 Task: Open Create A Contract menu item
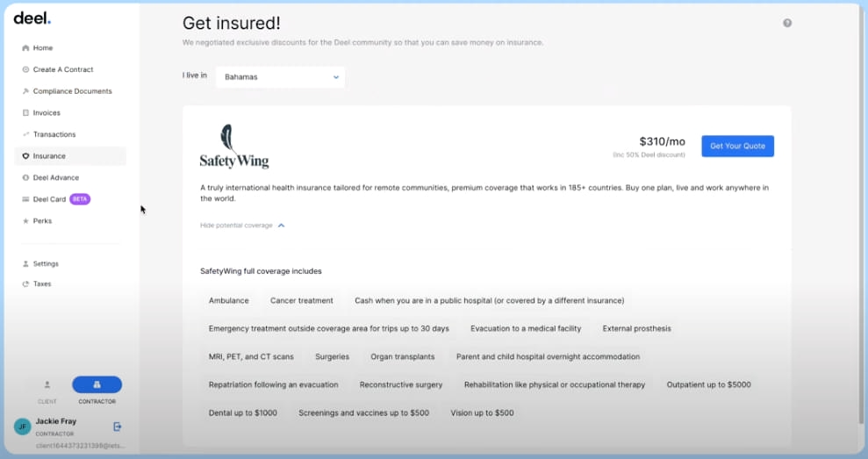point(70,69)
